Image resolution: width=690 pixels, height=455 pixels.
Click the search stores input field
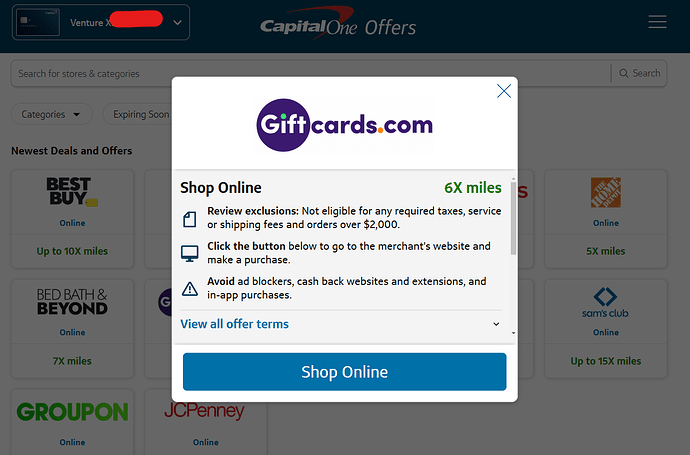pyautogui.click(x=310, y=73)
